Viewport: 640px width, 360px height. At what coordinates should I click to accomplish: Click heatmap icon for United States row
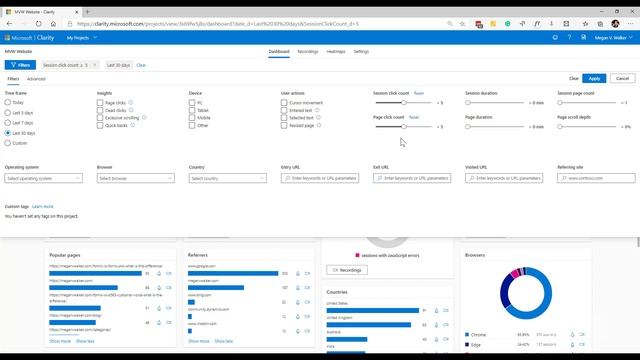click(436, 311)
